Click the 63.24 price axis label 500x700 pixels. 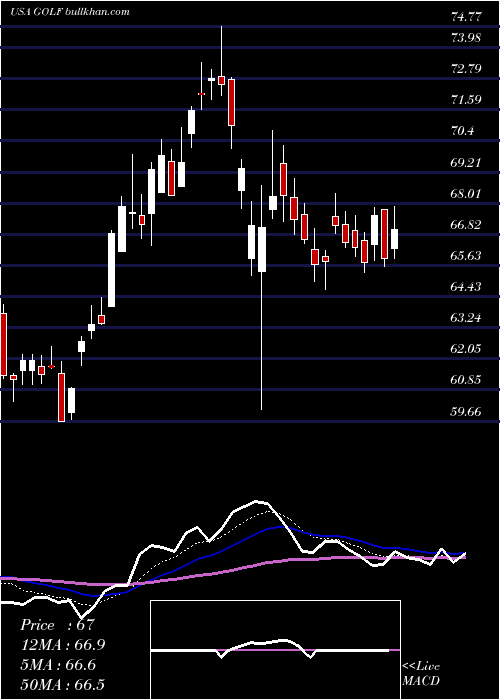[466, 317]
